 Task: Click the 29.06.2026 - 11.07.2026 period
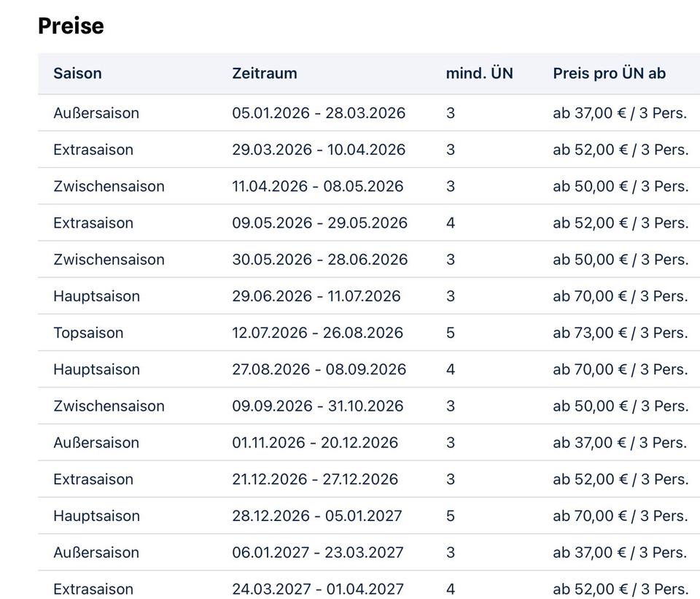coord(316,296)
